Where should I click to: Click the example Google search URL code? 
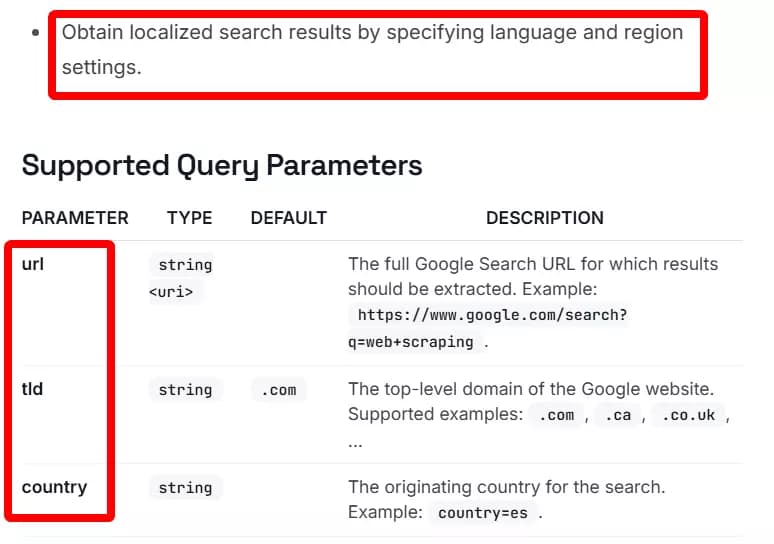[488, 328]
